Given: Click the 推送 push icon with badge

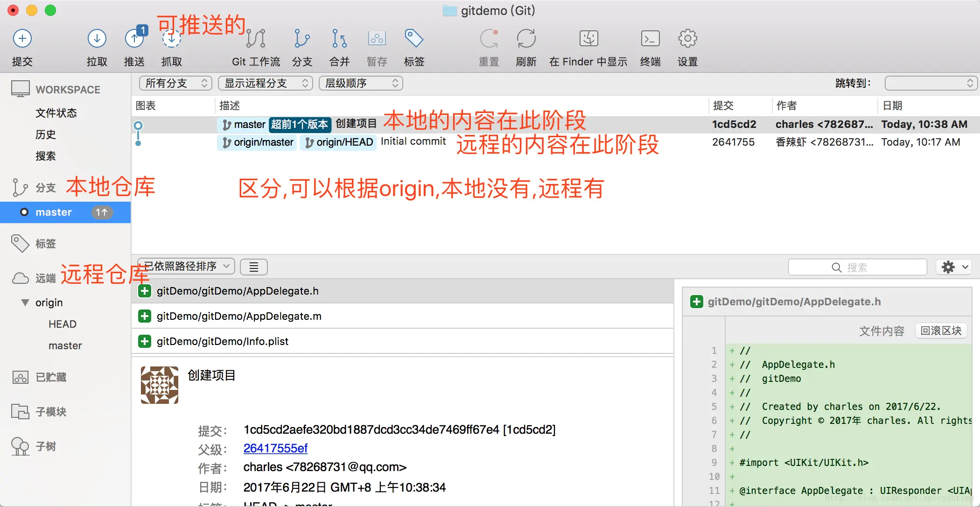Looking at the screenshot, I should click(134, 39).
